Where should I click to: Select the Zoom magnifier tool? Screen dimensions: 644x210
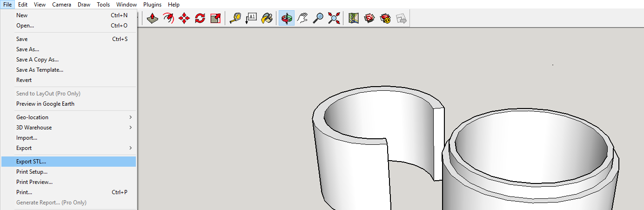coord(318,19)
